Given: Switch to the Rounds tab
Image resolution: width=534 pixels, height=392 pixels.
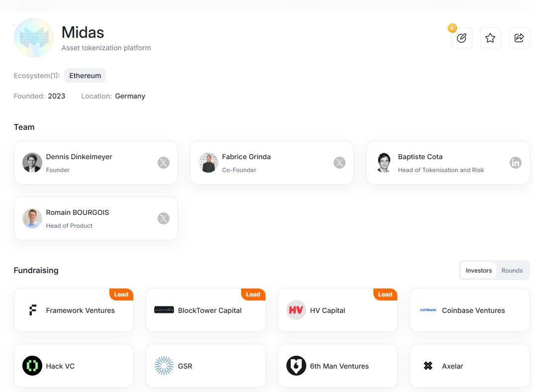Looking at the screenshot, I should click(512, 270).
